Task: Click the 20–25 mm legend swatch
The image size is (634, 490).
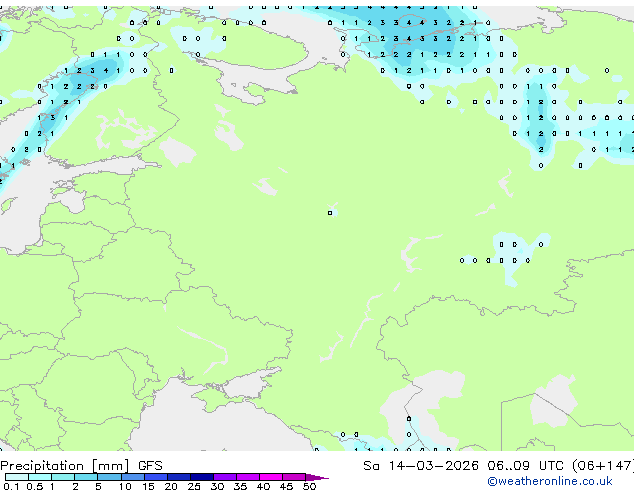Action: [178, 477]
